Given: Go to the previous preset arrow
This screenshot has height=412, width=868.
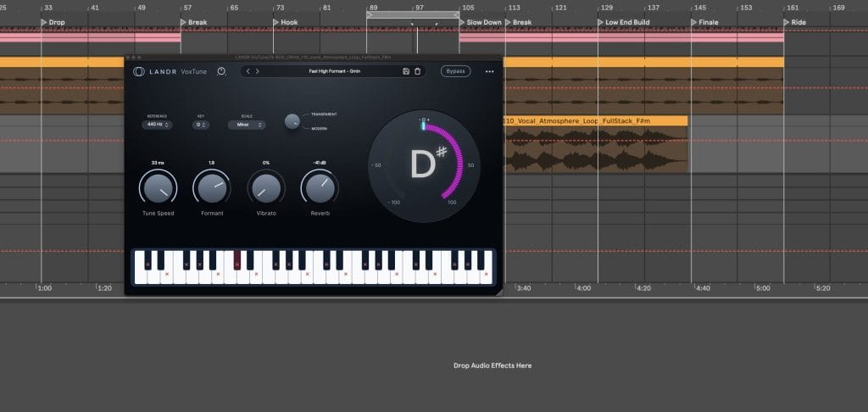Looking at the screenshot, I should (x=248, y=71).
